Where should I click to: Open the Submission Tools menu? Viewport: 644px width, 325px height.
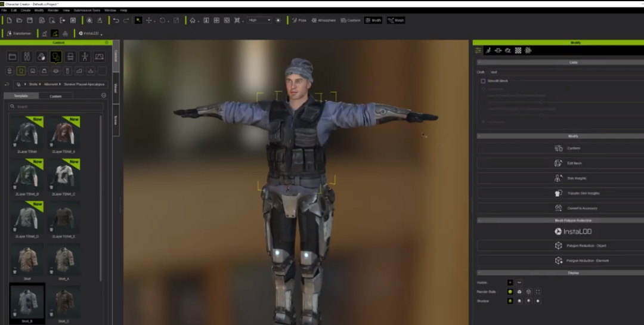point(87,10)
